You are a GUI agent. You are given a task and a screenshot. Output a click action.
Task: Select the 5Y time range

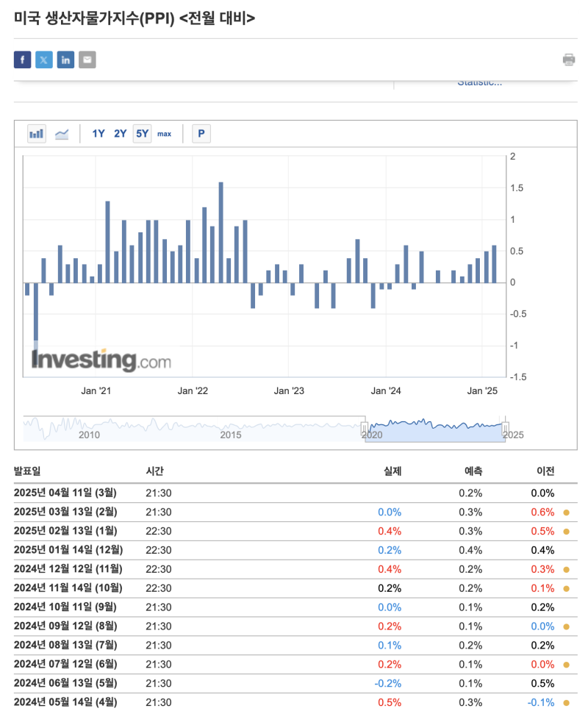point(142,134)
